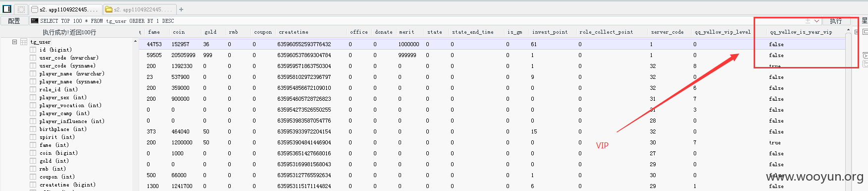
Task: Click the state_end_time column header
Action: [x=473, y=32]
